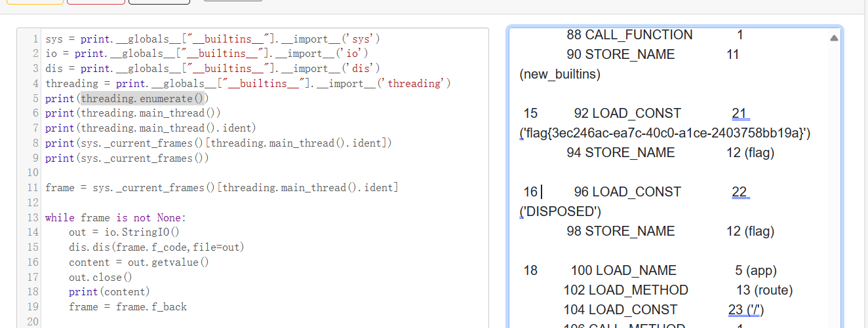
Task: Click the line importing 'threading' module
Action: [x=248, y=84]
